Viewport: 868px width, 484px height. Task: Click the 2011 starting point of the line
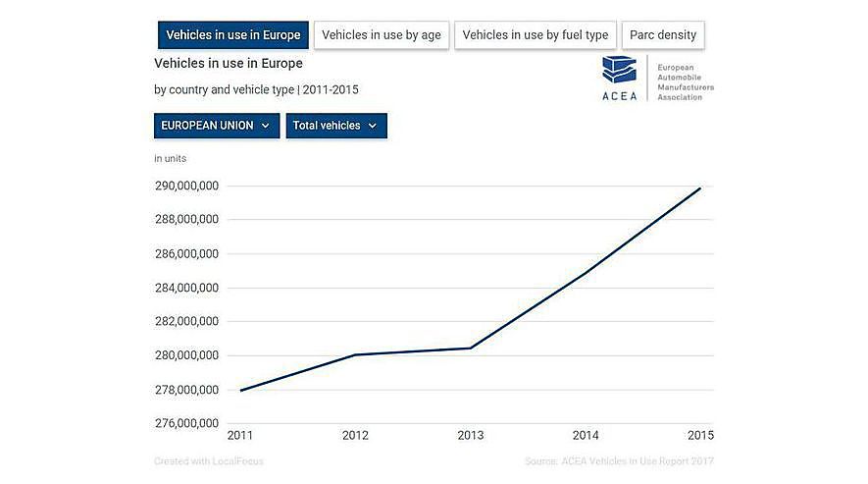coord(240,391)
